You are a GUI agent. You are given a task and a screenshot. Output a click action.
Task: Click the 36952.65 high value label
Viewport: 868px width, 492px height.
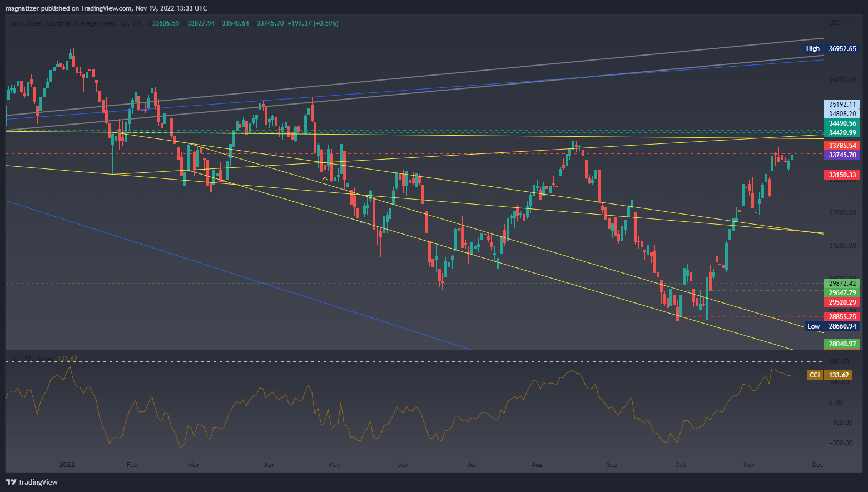pos(842,48)
